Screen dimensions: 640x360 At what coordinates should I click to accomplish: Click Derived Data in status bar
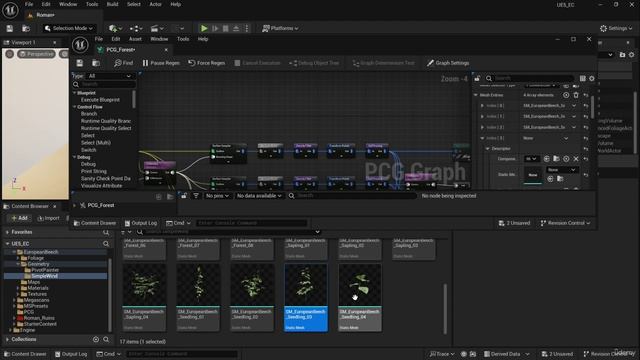(x=506, y=354)
